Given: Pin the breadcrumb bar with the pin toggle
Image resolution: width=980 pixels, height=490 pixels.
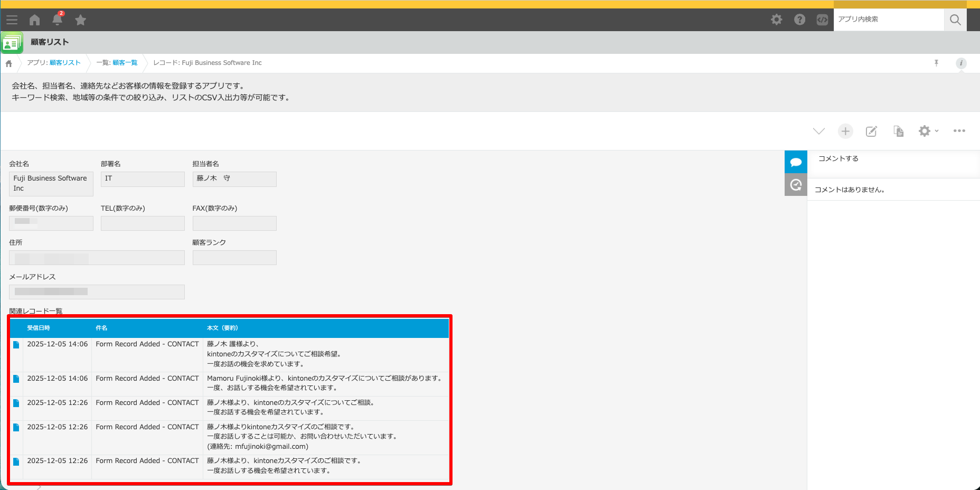Looking at the screenshot, I should 936,63.
